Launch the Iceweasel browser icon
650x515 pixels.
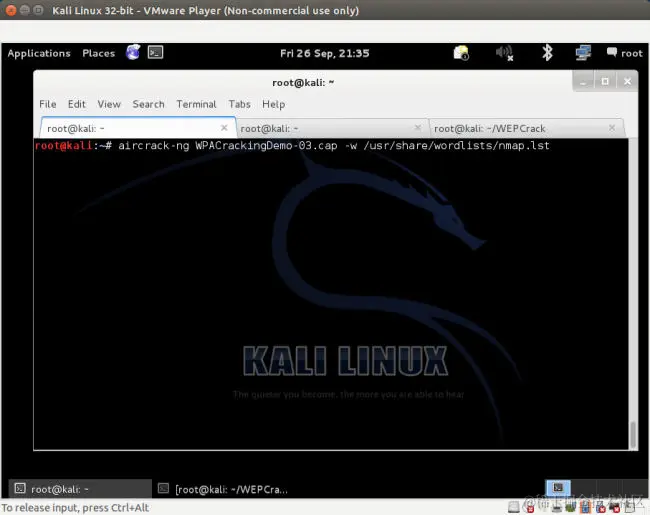133,52
